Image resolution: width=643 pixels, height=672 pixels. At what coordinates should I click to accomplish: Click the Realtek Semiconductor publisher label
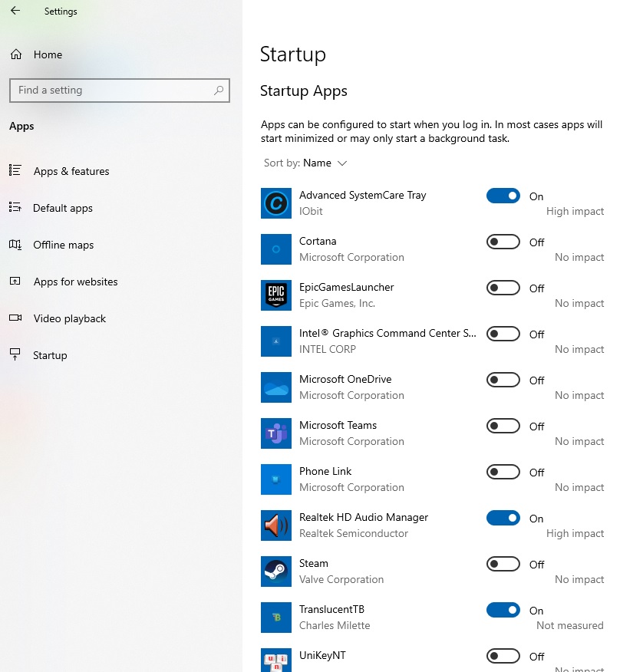pyautogui.click(x=354, y=534)
